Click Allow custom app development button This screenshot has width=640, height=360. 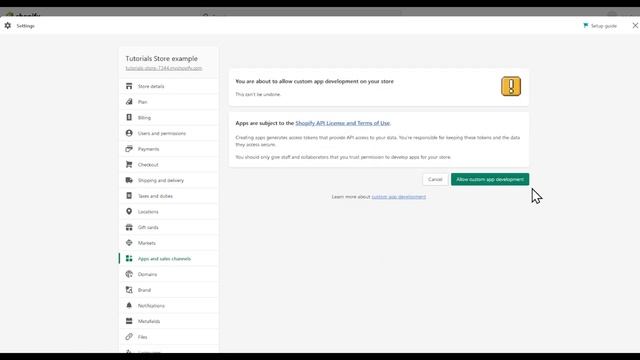pyautogui.click(x=490, y=179)
